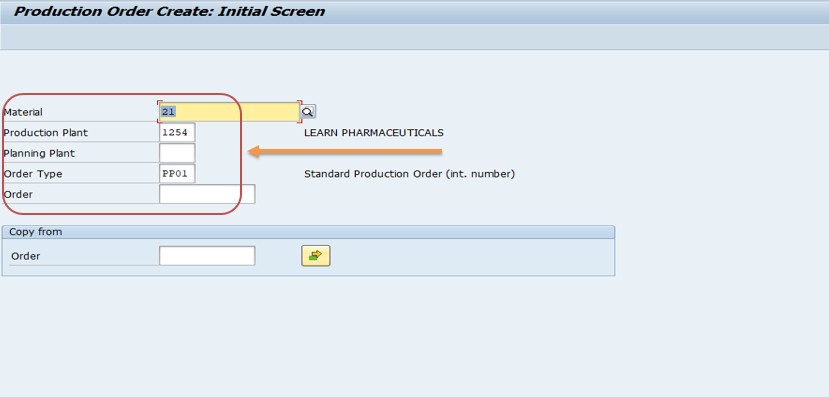
Task: Click the Order field under Order Type
Action: tap(207, 194)
